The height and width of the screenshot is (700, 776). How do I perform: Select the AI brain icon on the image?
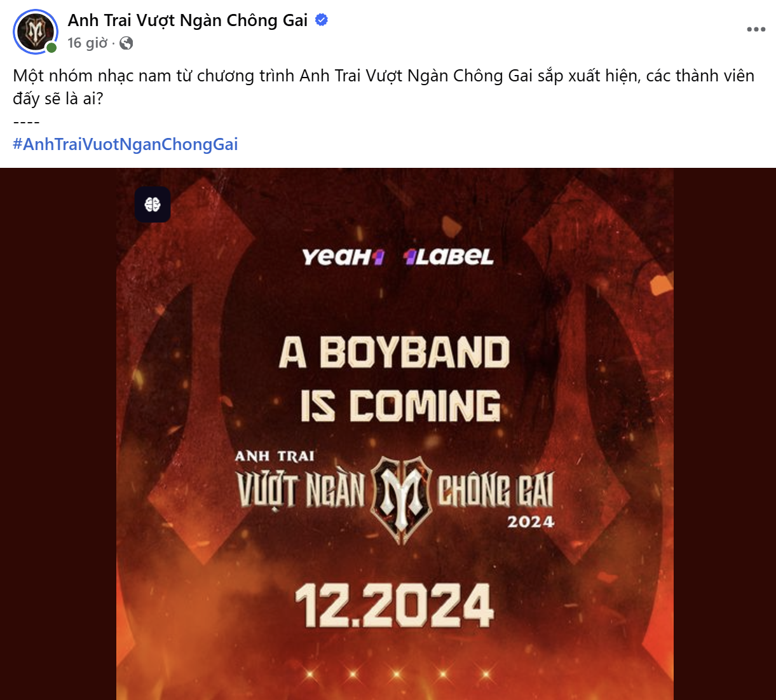tap(152, 204)
